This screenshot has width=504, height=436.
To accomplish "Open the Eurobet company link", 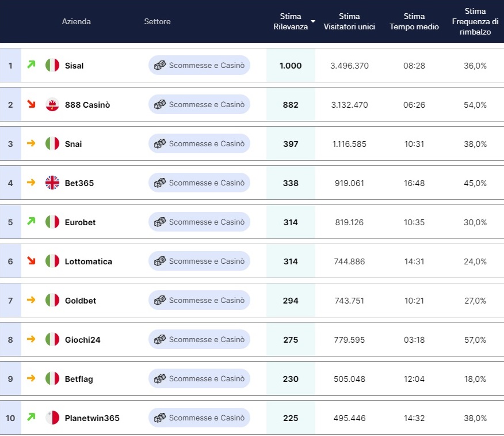I will pos(80,222).
